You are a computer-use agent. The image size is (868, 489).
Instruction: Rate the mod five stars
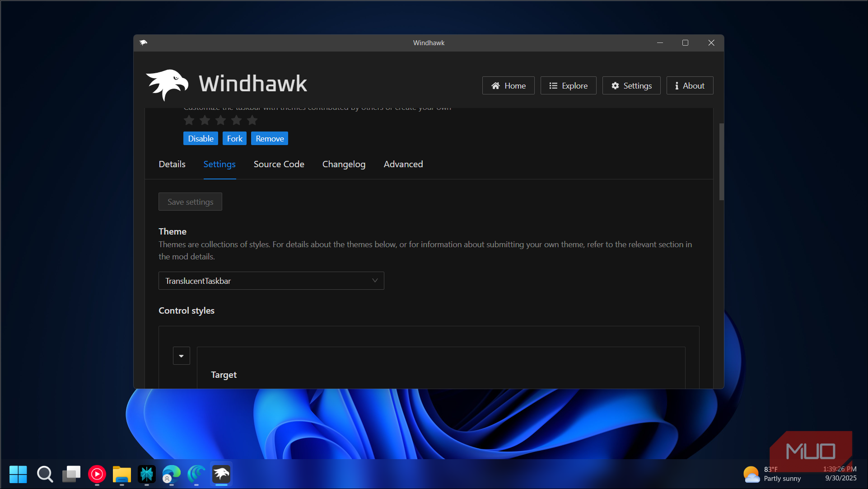tap(252, 120)
